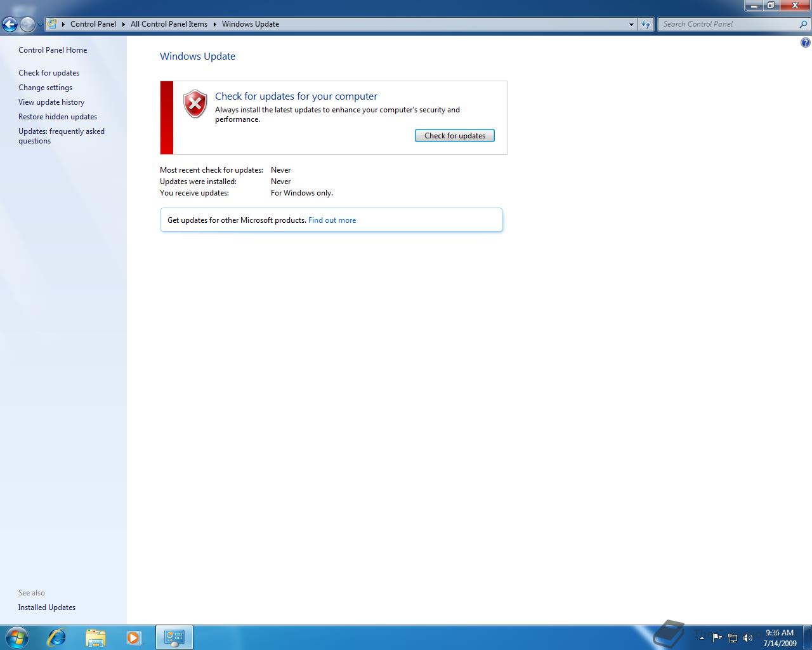Expand the root arrow before Control Panel

tap(63, 24)
